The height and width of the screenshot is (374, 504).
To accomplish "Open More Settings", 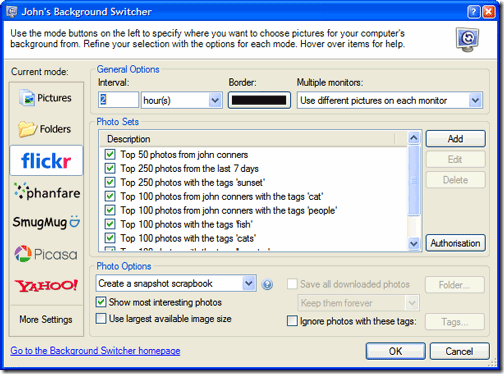I will point(46,319).
